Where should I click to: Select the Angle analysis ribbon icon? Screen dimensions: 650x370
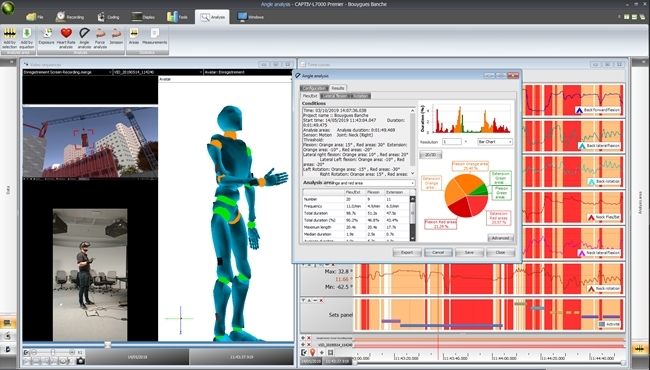coord(84,39)
